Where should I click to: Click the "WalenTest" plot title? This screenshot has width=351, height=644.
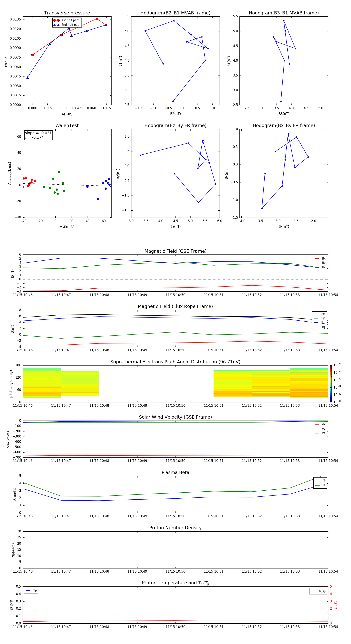pyautogui.click(x=67, y=125)
